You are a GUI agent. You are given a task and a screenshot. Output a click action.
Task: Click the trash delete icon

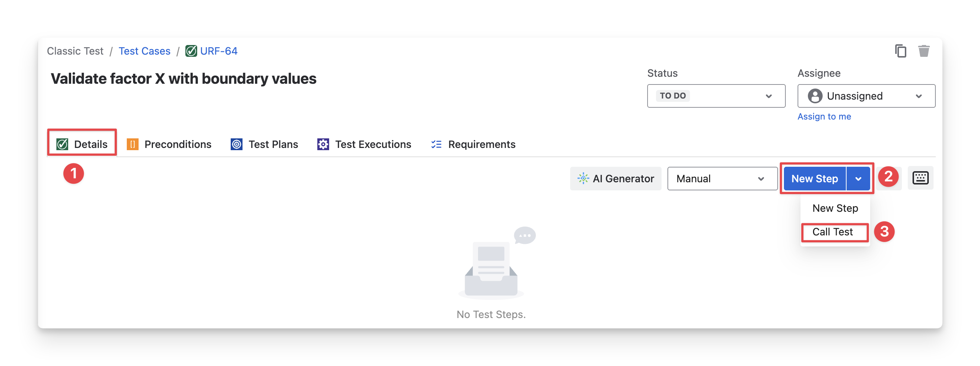coord(923,51)
